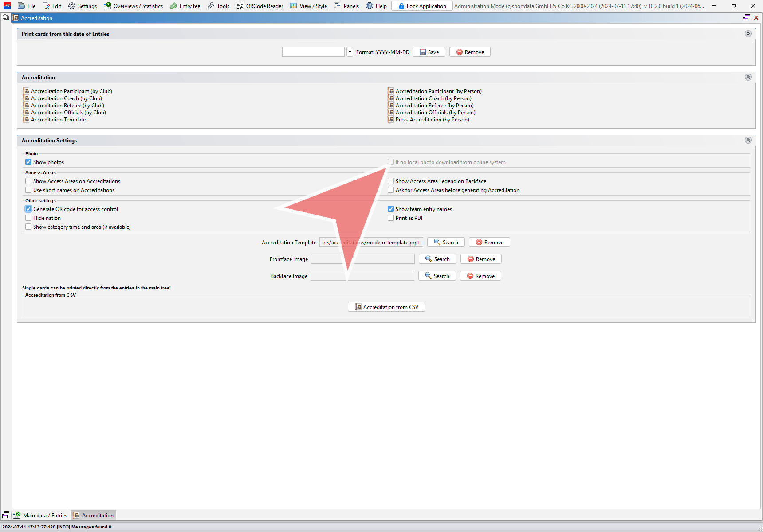Search for a Frontface Image file
The image size is (763, 532).
(x=437, y=259)
